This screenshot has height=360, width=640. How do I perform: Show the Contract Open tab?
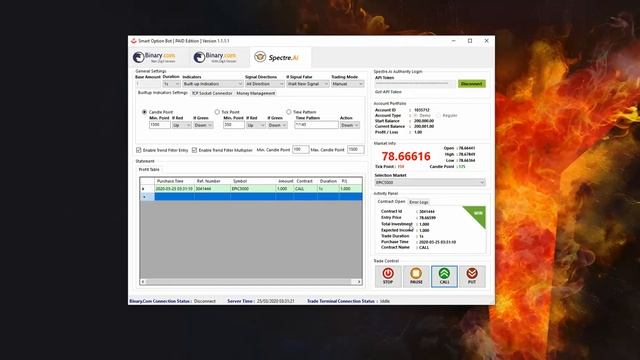pos(391,202)
